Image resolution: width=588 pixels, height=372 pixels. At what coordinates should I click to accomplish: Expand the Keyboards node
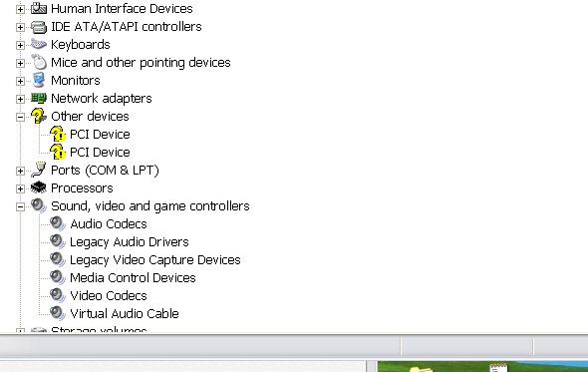tap(20, 45)
